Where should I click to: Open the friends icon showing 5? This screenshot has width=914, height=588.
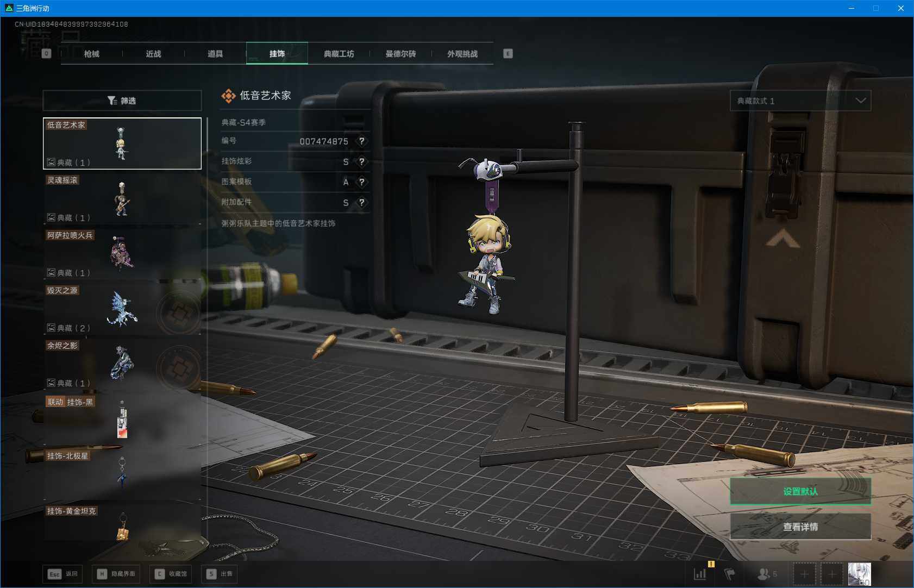(x=767, y=574)
